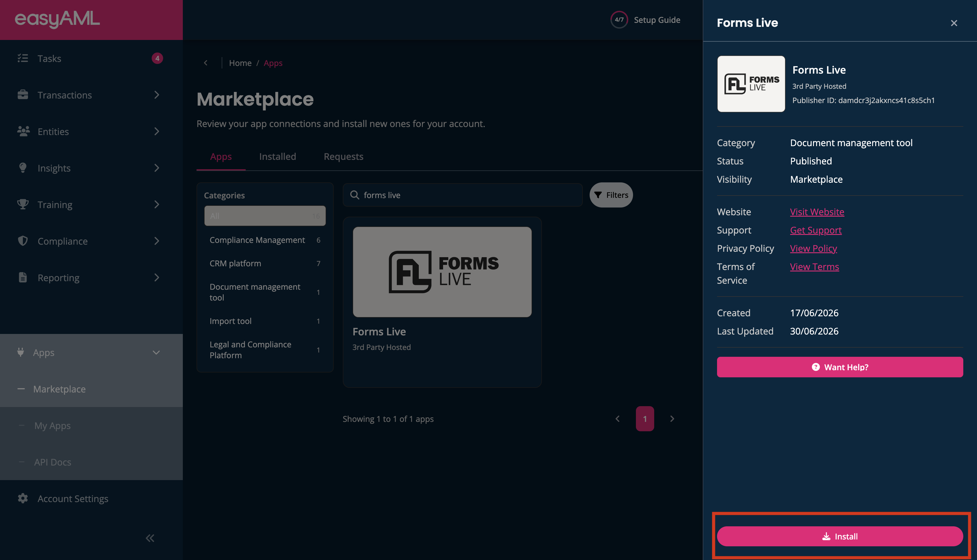Go to next page arrow in pagination
Screen dimensions: 977x560
pyautogui.click(x=672, y=418)
